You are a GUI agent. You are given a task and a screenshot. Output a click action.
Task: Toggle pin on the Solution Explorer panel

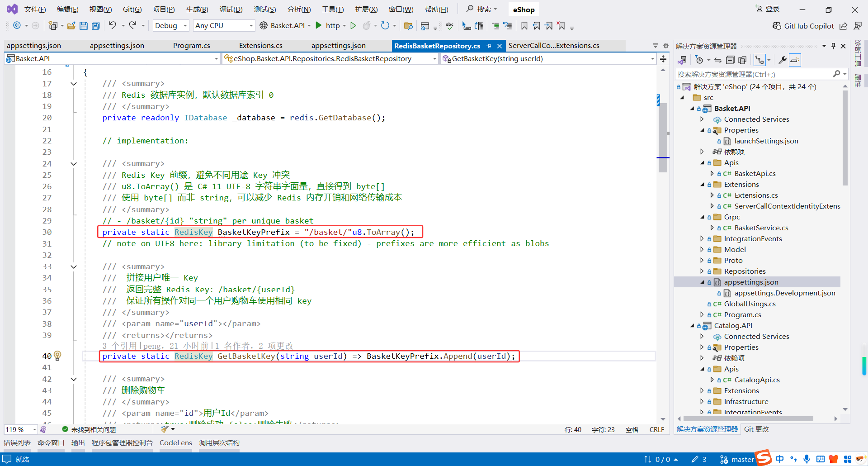point(833,46)
